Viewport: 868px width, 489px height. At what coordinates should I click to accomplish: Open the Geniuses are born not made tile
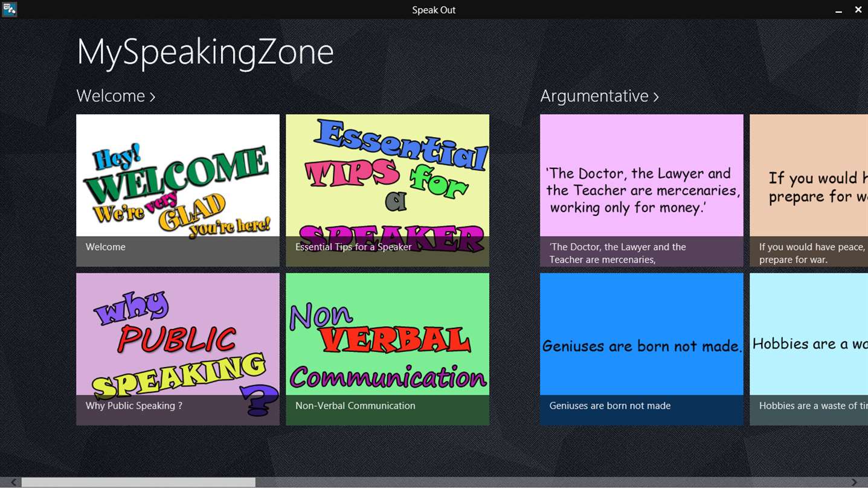click(641, 349)
